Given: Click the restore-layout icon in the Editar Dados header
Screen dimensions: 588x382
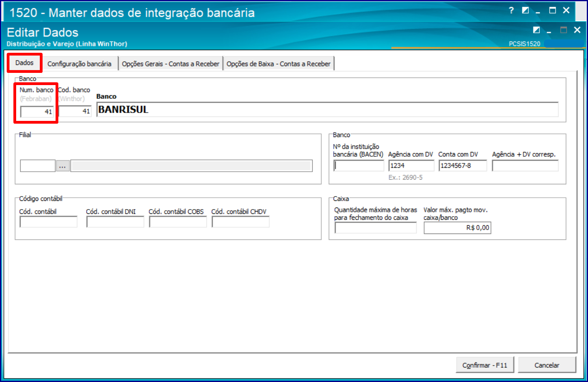Looking at the screenshot, I should tap(536, 30).
